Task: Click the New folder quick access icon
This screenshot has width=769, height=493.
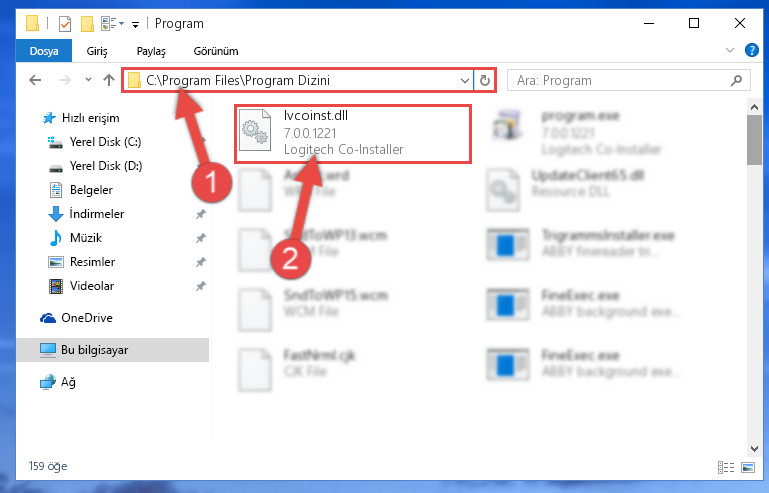Action: click(x=87, y=24)
